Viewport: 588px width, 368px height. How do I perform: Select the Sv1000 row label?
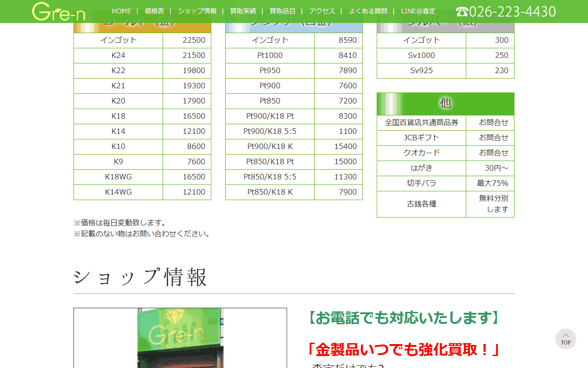(x=422, y=55)
